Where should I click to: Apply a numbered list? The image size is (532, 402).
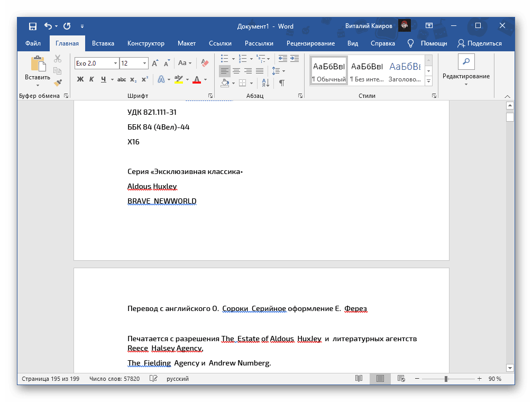coord(243,59)
